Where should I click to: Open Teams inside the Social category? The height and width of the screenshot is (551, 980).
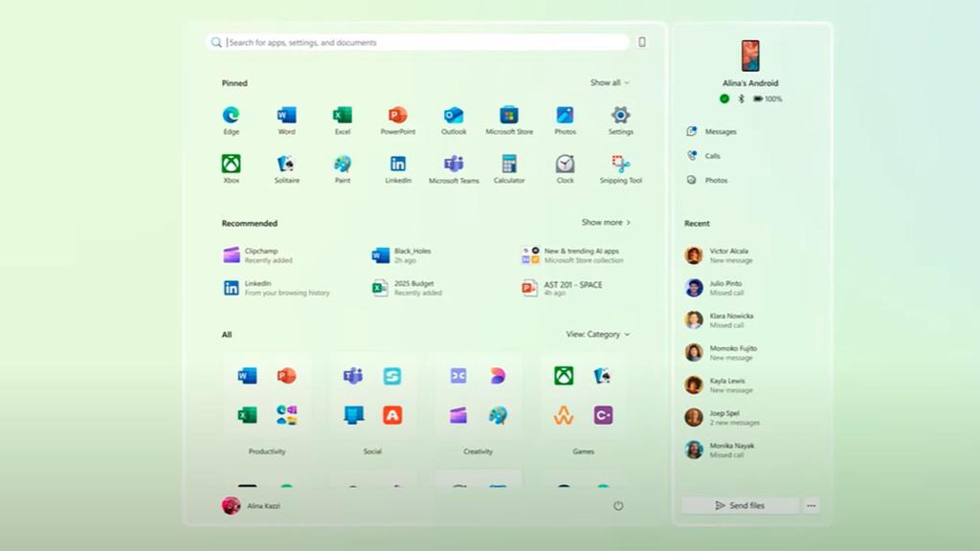pos(353,375)
